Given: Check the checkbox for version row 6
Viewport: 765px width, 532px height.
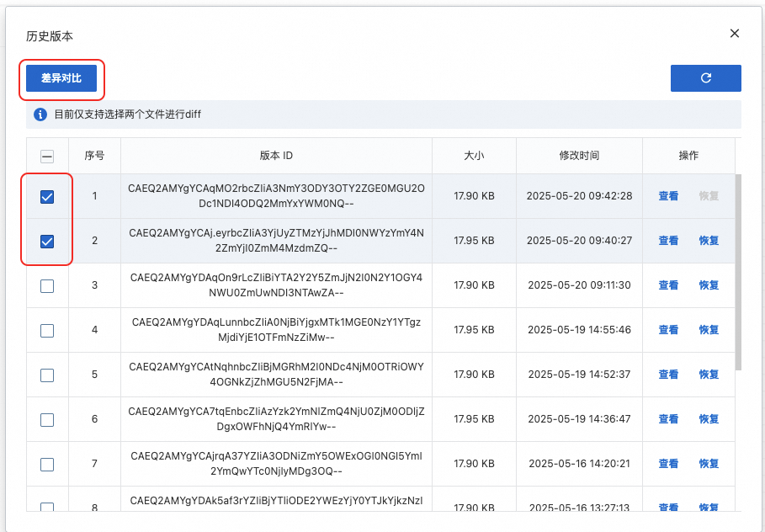Looking at the screenshot, I should (x=47, y=420).
